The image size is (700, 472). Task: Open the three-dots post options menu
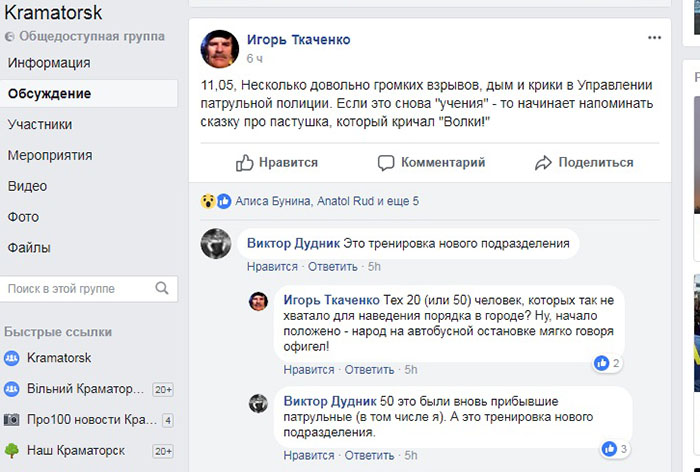point(654,38)
